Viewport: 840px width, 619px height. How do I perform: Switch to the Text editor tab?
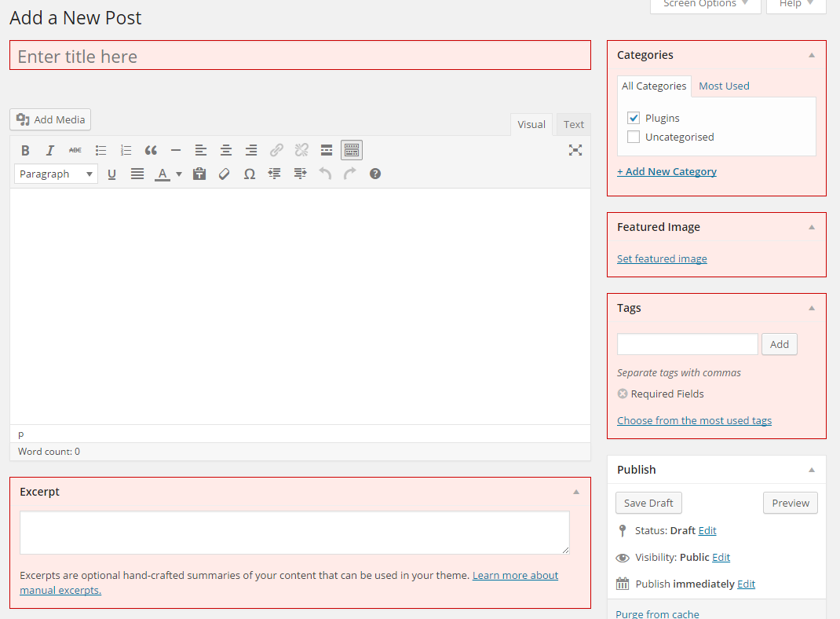pos(573,124)
